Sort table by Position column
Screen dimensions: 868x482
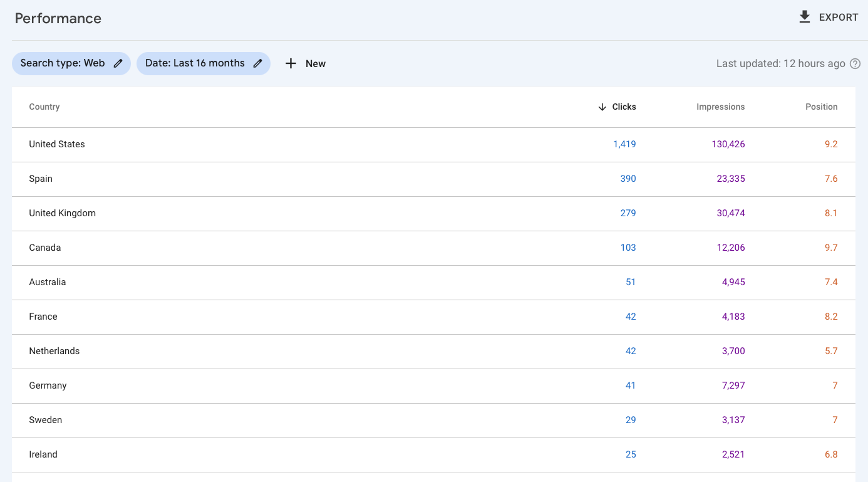[x=821, y=107]
